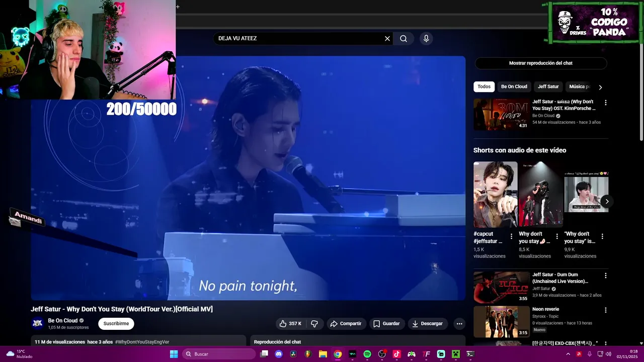Open the clock showing 0:18
This screenshot has height=362, width=644.
point(627,354)
